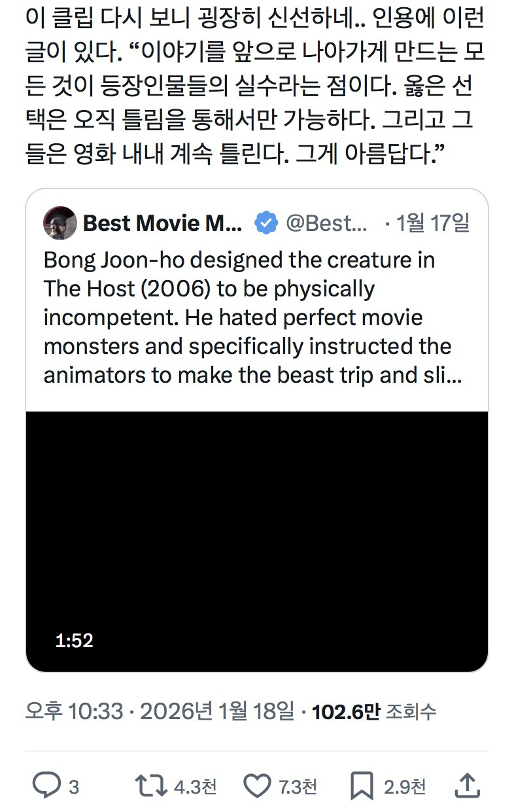Click the @Best... handle
This screenshot has height=812, width=514.
(327, 224)
